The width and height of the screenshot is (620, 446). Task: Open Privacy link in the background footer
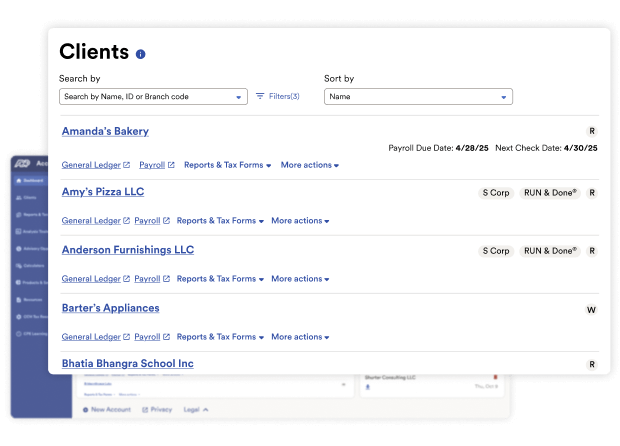[x=157, y=410]
